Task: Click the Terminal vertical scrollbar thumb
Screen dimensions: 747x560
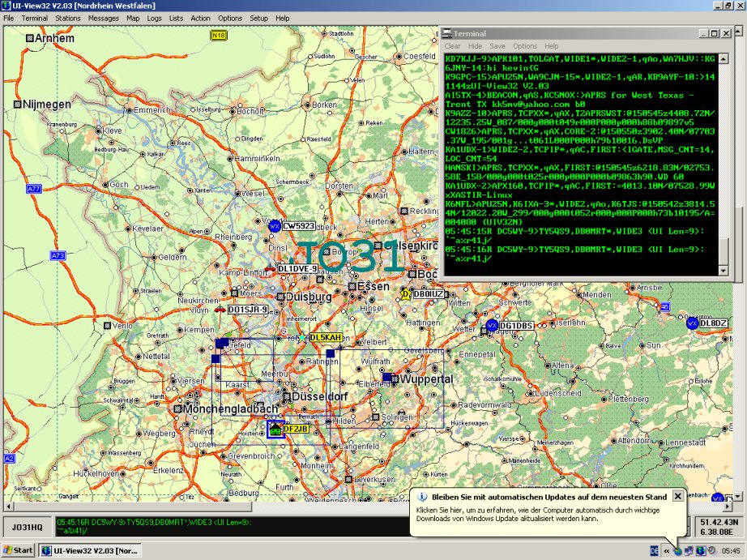Action: tap(724, 251)
